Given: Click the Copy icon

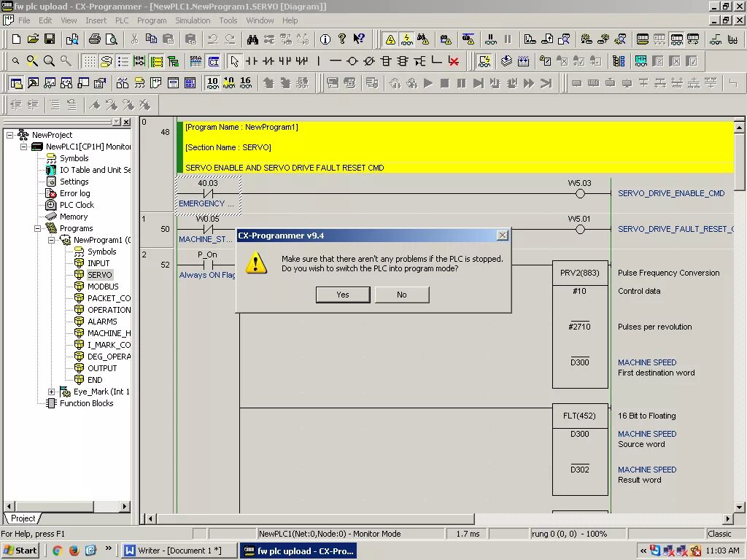Looking at the screenshot, I should [151, 39].
